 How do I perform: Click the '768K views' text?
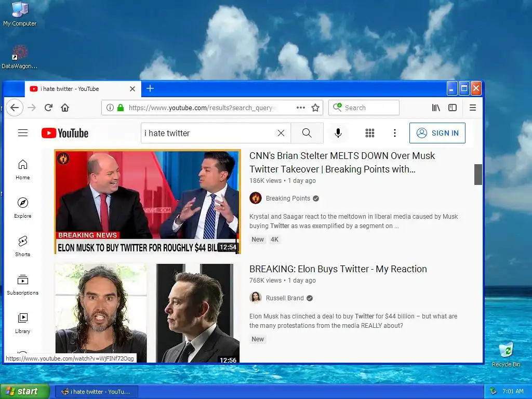(265, 280)
